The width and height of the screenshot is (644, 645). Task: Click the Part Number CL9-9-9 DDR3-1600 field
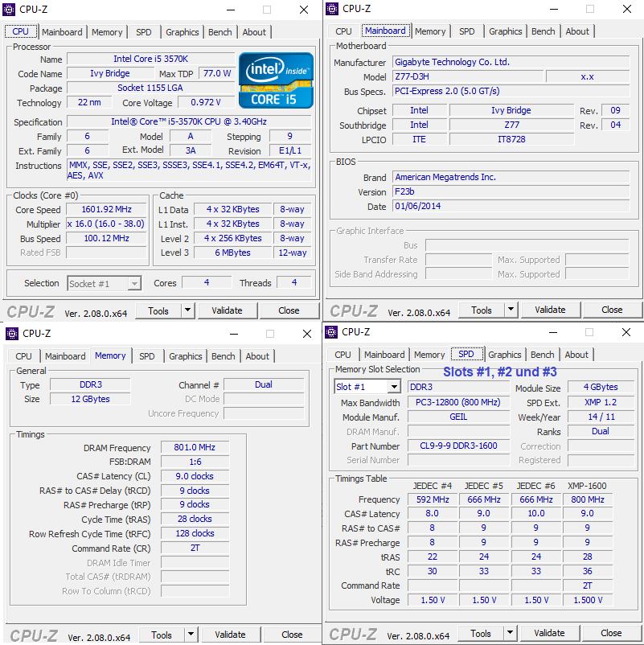tap(458, 446)
